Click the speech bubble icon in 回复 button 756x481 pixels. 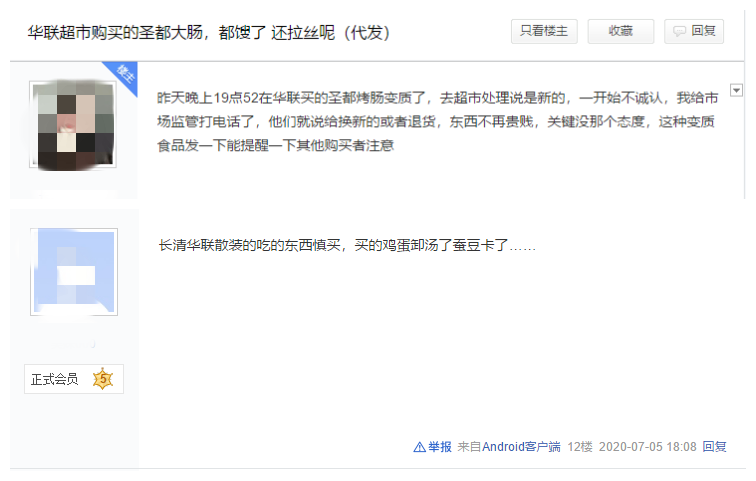[x=679, y=31]
